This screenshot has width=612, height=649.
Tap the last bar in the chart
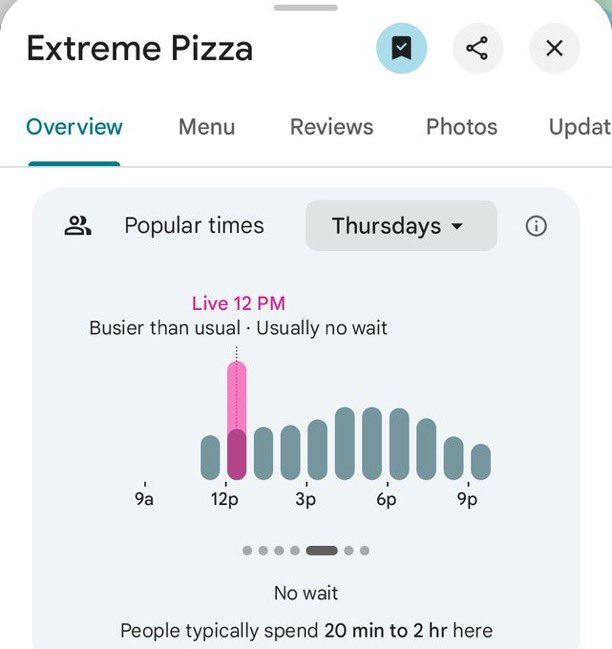coord(480,461)
